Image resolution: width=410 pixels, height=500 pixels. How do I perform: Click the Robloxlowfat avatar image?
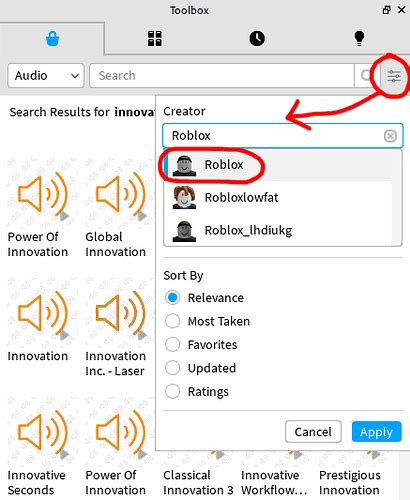point(184,197)
